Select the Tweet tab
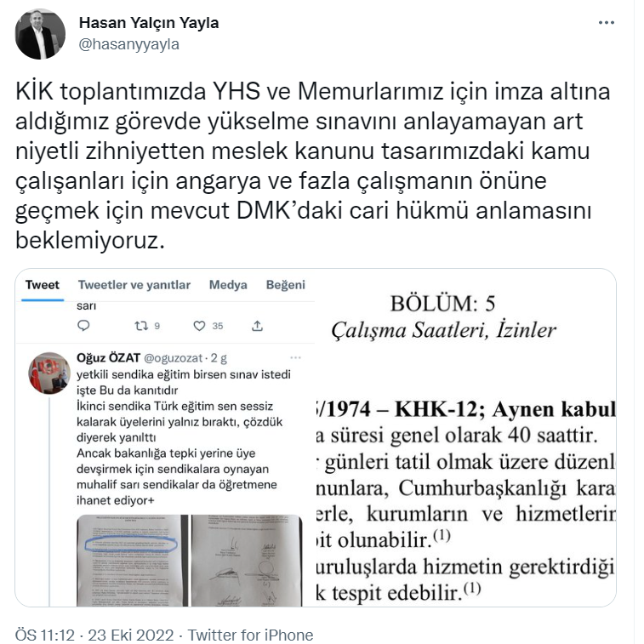 tap(43, 285)
